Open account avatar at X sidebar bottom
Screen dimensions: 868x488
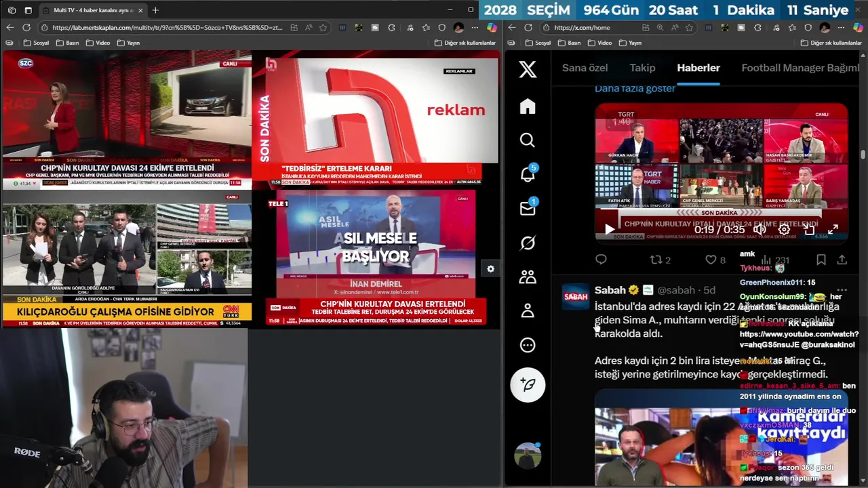click(528, 455)
